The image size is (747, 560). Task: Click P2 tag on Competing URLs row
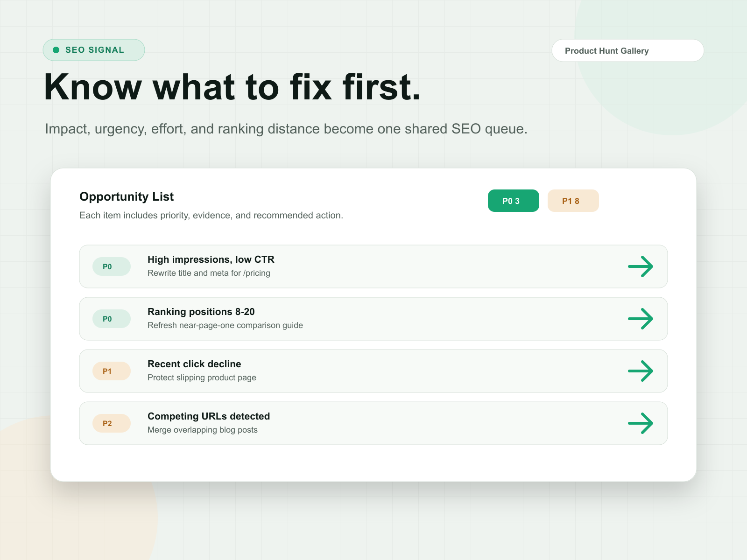point(112,423)
